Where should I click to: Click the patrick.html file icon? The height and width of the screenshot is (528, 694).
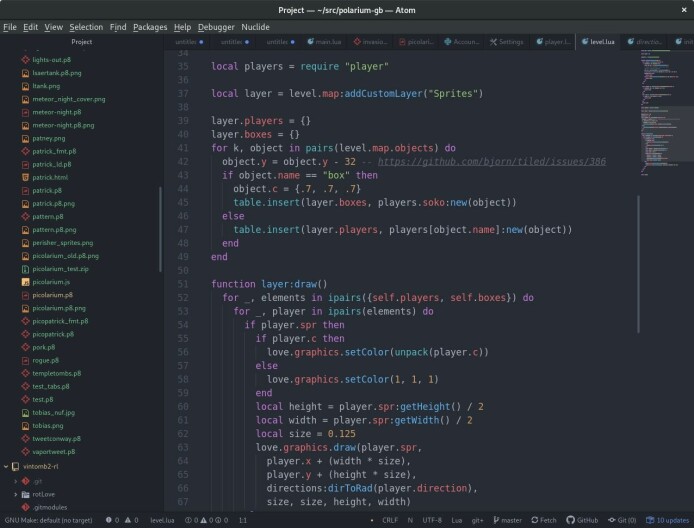click(x=26, y=177)
